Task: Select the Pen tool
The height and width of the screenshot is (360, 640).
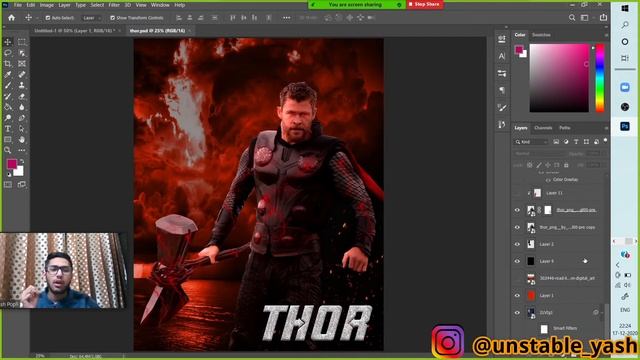Action: pyautogui.click(x=22, y=118)
